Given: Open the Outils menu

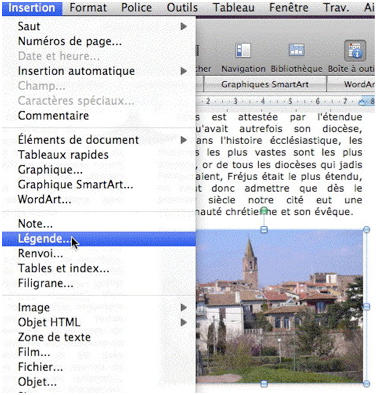Looking at the screenshot, I should [x=182, y=8].
